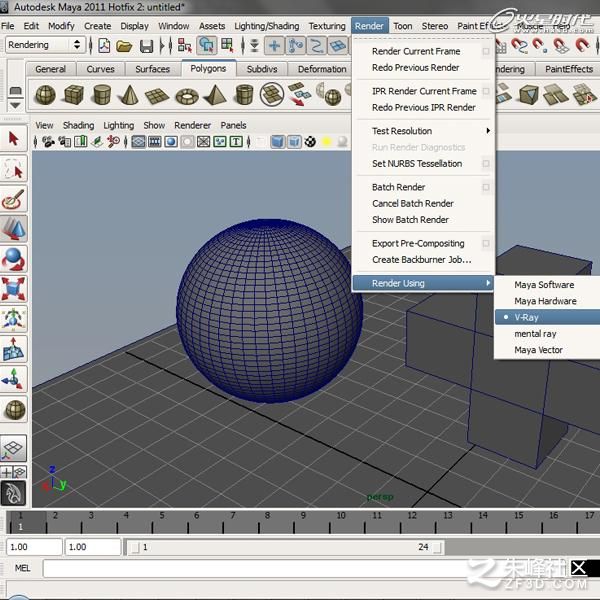Create a polygon cylinder from shelf
The height and width of the screenshot is (600, 600).
tap(102, 95)
